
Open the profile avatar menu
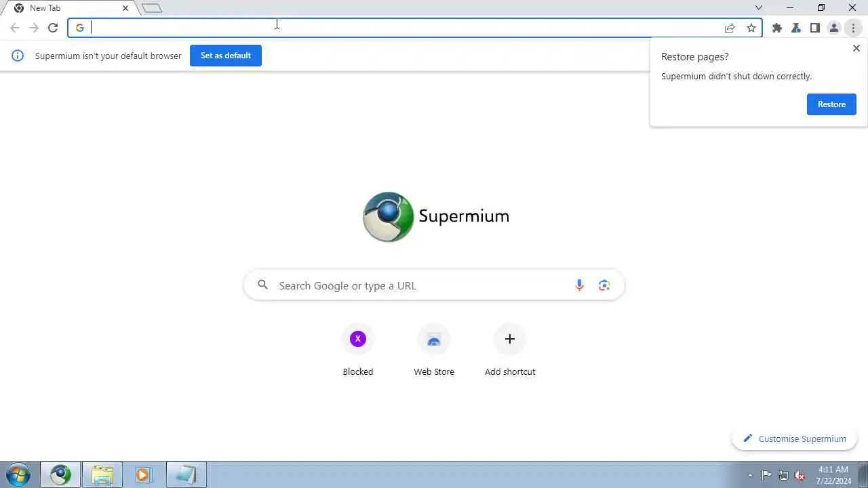coord(834,28)
